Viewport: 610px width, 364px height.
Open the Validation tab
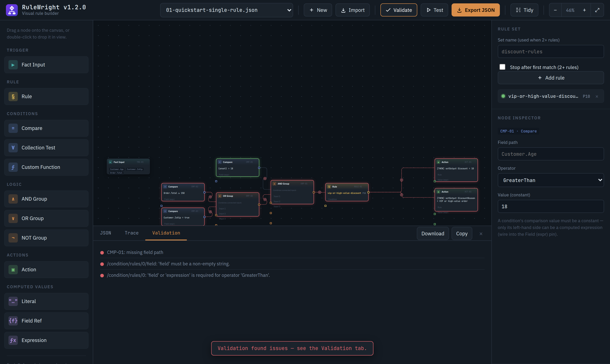166,233
